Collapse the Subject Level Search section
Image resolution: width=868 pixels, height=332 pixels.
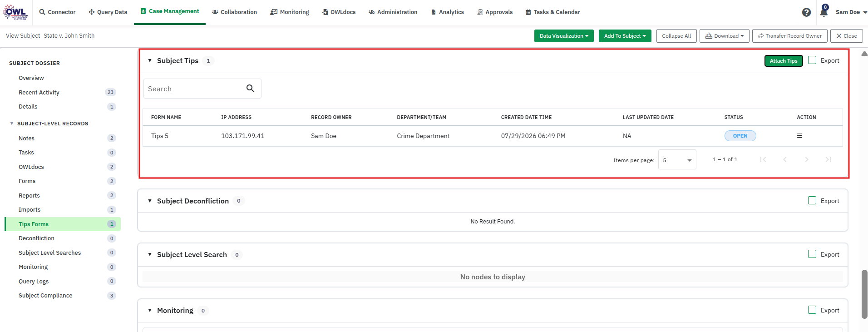[150, 254]
